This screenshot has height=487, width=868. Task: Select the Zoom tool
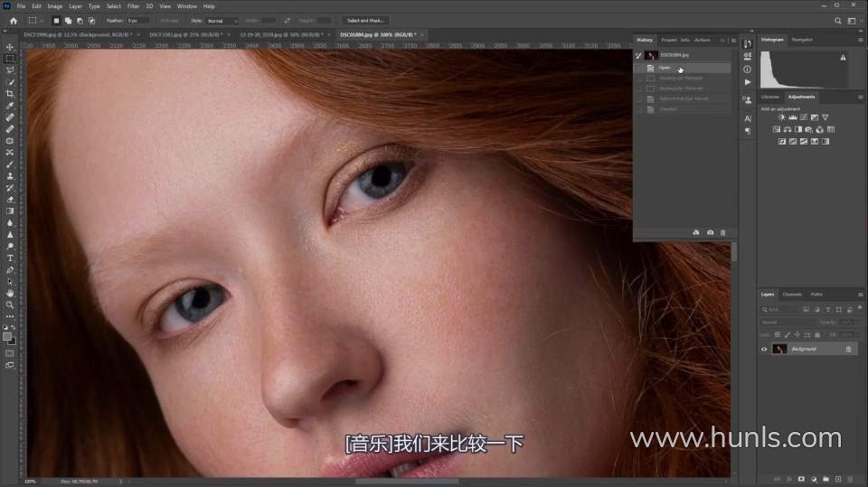(10, 304)
